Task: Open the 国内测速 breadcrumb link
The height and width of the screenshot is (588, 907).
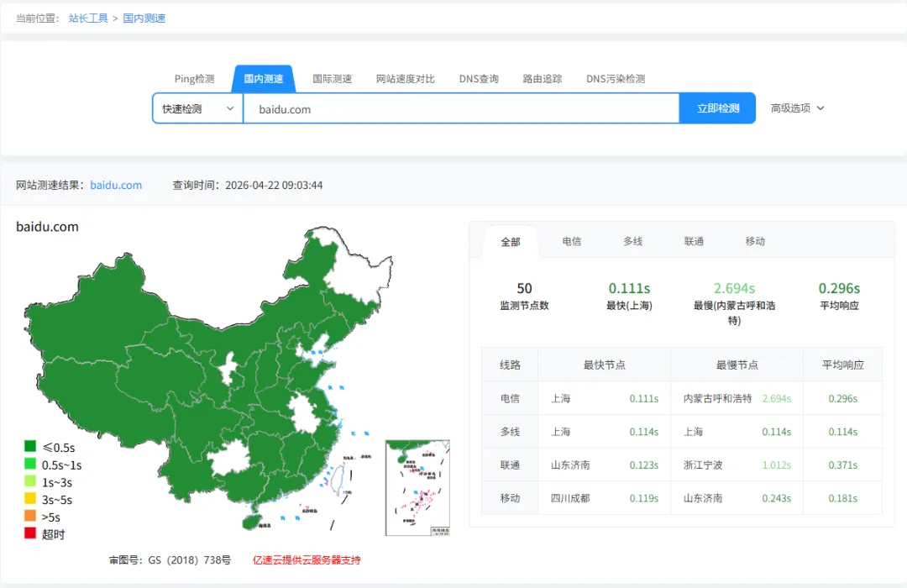Action: click(144, 18)
